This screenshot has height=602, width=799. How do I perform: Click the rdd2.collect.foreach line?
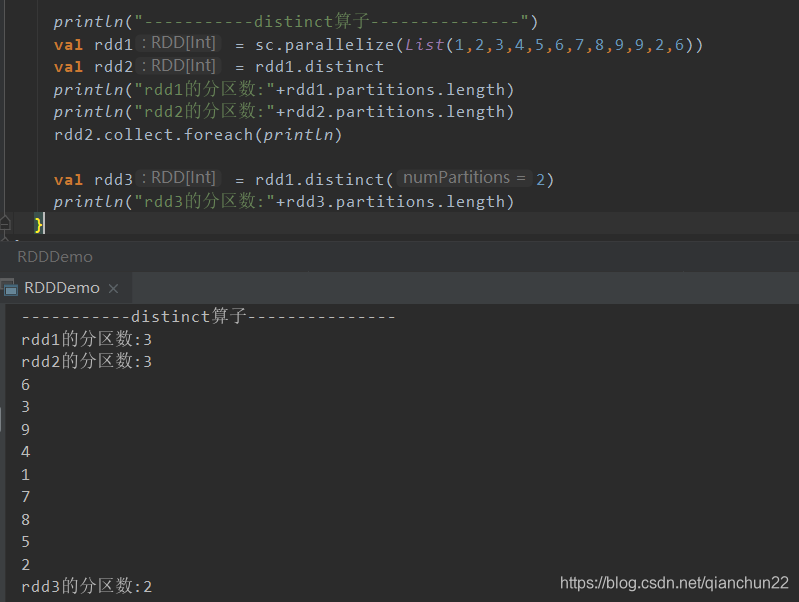click(198, 135)
